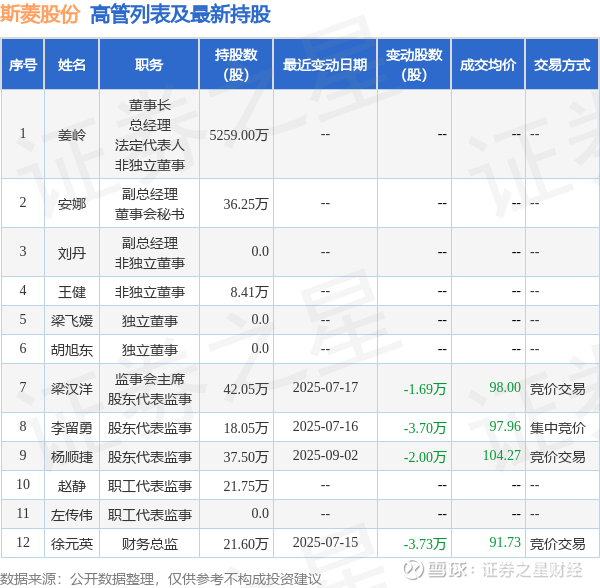600x588 pixels.
Task: Click the holding value 5259.00万
Action: (239, 135)
